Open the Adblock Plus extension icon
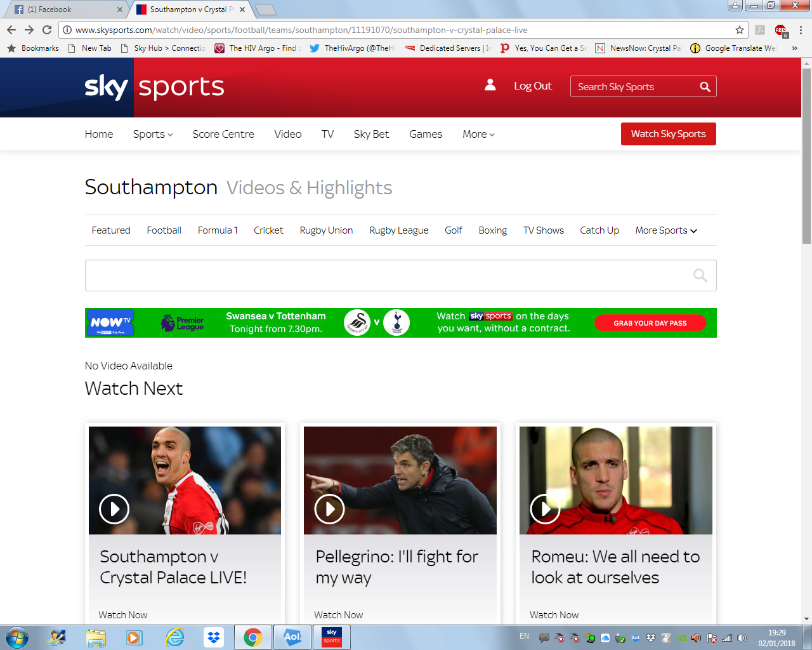Image resolution: width=812 pixels, height=650 pixels. tap(780, 30)
